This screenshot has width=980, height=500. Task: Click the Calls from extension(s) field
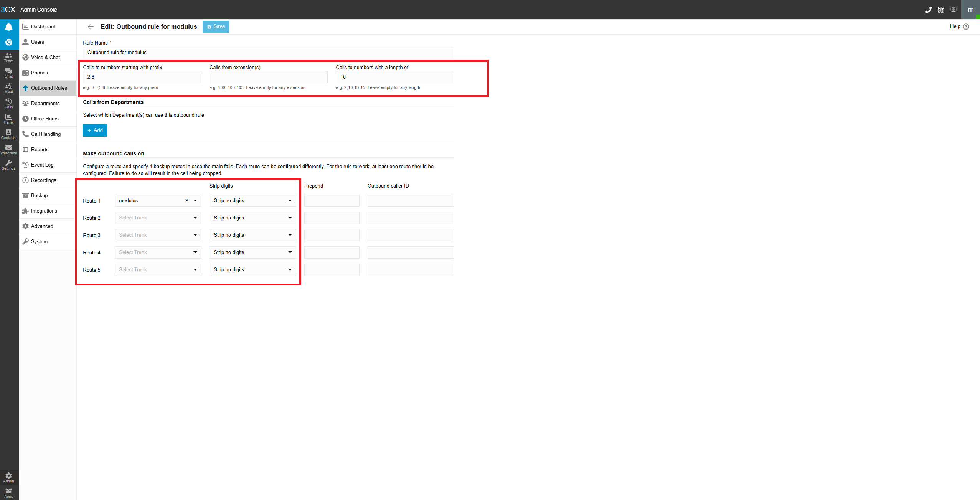[x=268, y=77]
